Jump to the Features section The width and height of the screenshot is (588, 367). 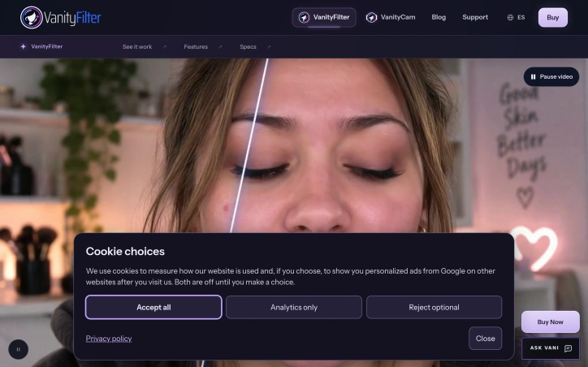pos(196,47)
